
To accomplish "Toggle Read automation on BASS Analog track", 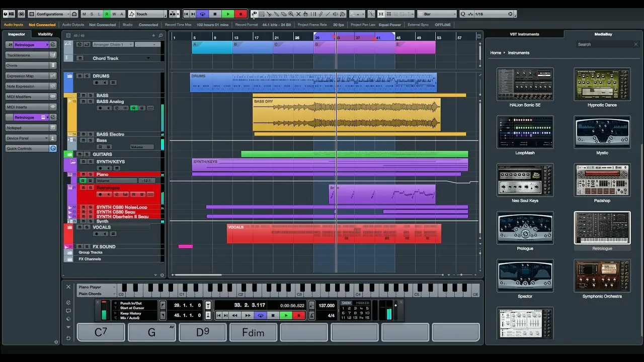I will coord(134,108).
